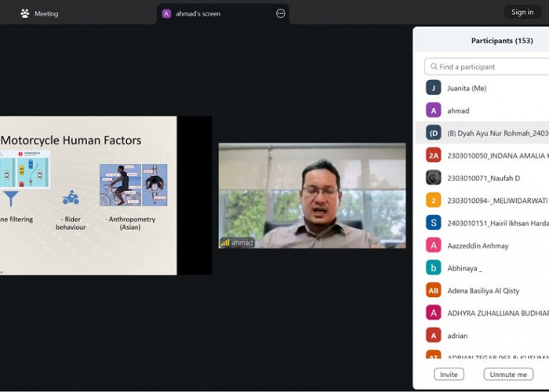549x392 pixels.
Task: Click the search magnifier icon in participants panel
Action: tap(433, 67)
